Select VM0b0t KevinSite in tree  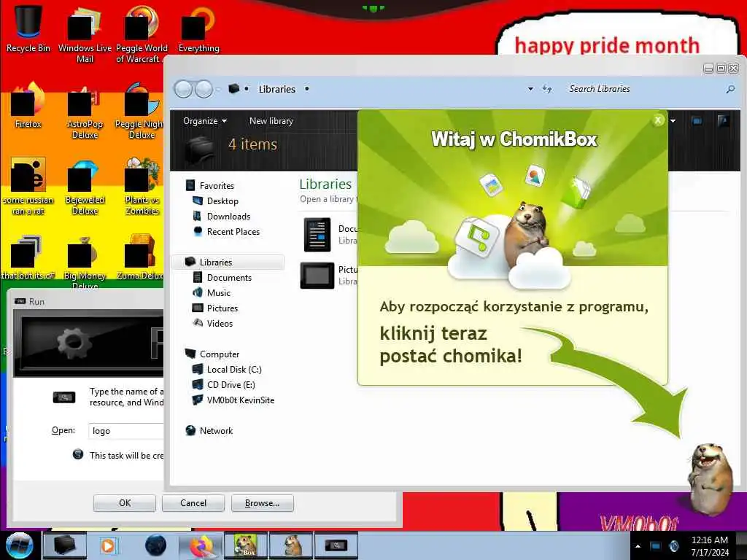pos(240,400)
